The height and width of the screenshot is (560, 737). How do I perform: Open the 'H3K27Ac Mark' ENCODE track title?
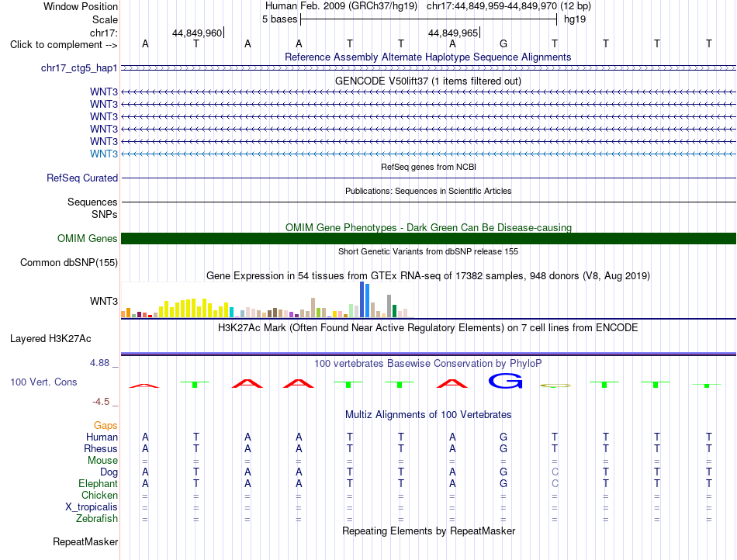pyautogui.click(x=427, y=327)
